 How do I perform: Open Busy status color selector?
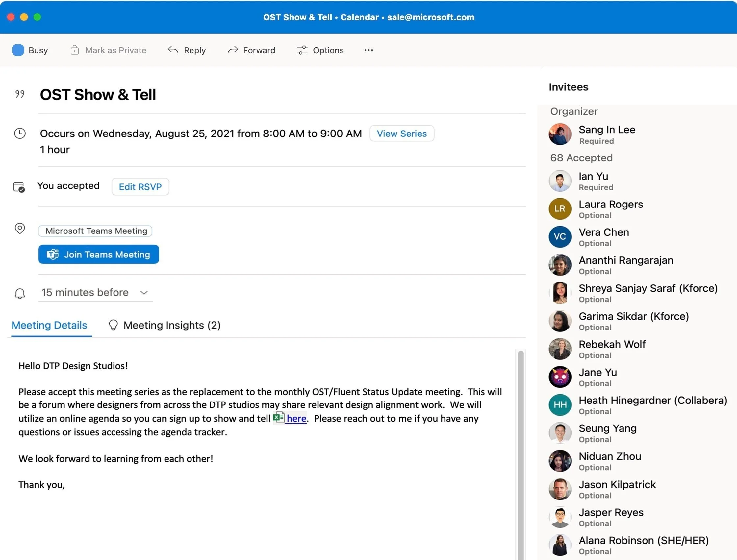point(18,50)
